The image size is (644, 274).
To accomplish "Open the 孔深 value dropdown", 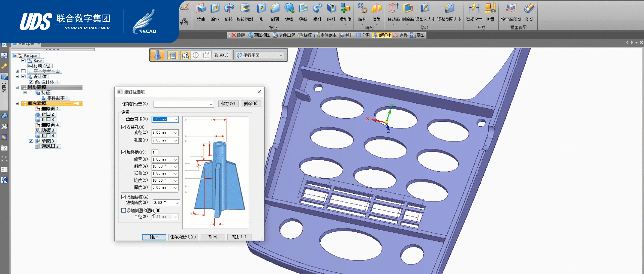I will pos(176,140).
